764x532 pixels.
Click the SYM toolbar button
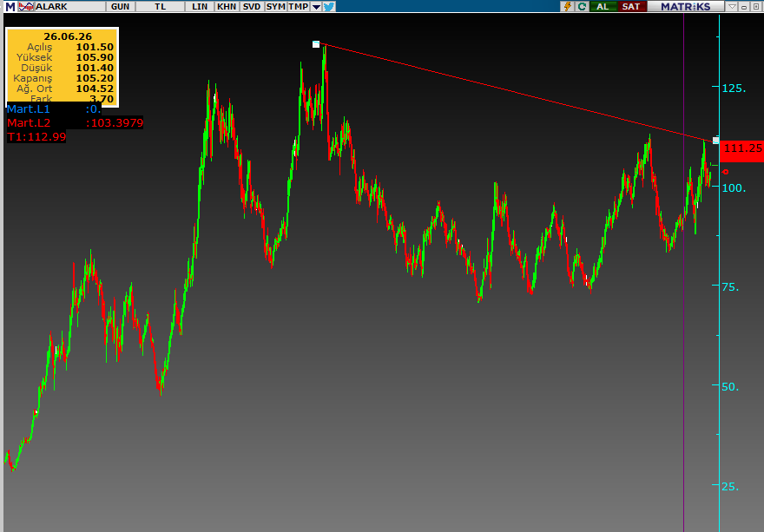click(276, 6)
